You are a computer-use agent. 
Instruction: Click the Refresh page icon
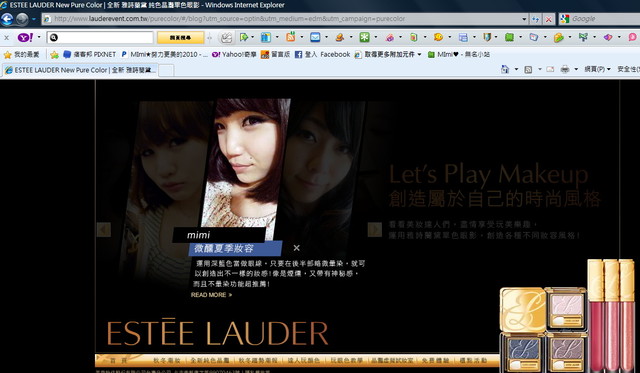point(535,19)
